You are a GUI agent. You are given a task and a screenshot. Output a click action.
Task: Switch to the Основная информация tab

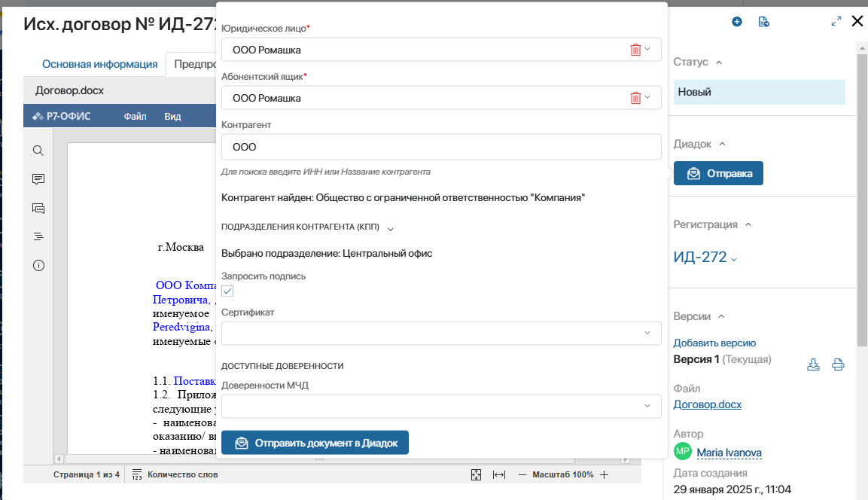pos(99,63)
